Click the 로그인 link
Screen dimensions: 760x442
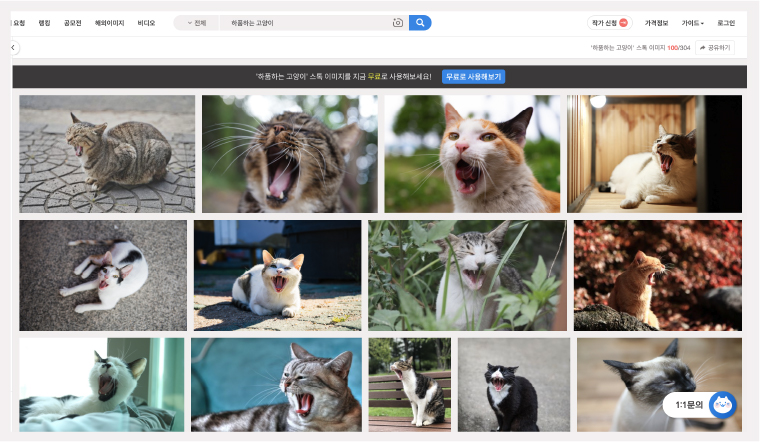[x=726, y=22]
